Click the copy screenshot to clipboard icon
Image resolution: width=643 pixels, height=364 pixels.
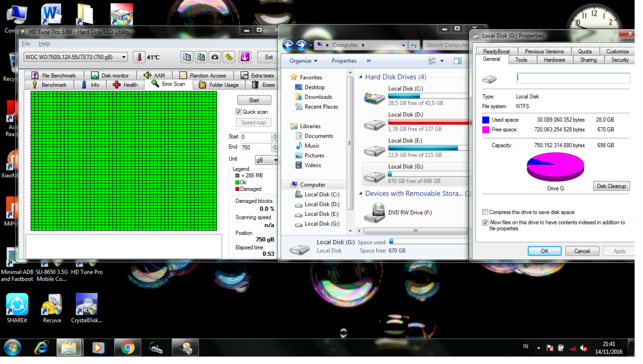(201, 57)
